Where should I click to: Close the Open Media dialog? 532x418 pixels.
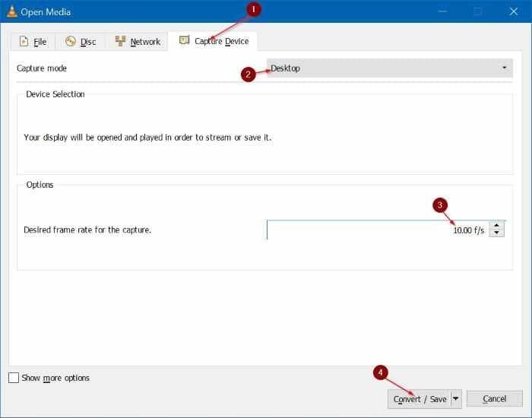514,11
